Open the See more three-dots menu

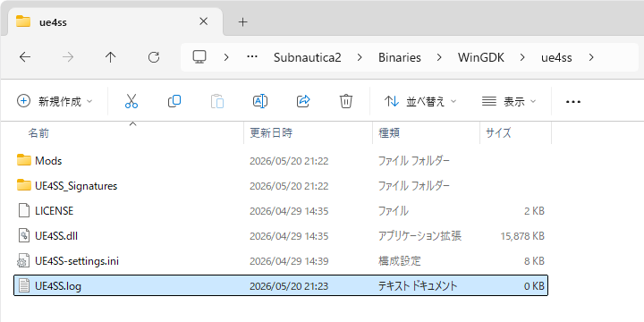[x=573, y=101]
